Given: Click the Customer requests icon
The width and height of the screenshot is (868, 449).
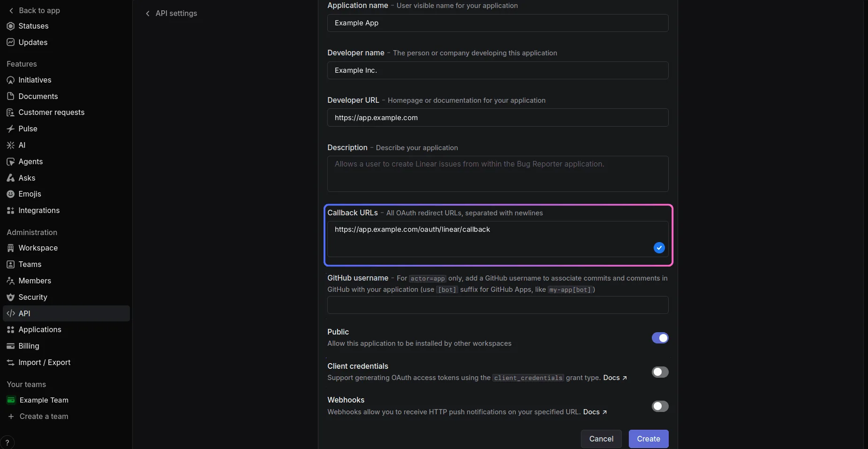Looking at the screenshot, I should (x=11, y=113).
